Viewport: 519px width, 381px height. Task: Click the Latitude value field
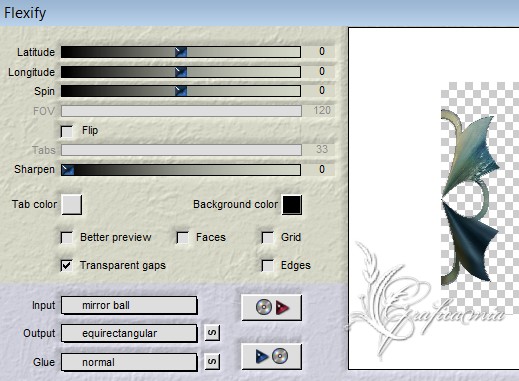pos(321,51)
